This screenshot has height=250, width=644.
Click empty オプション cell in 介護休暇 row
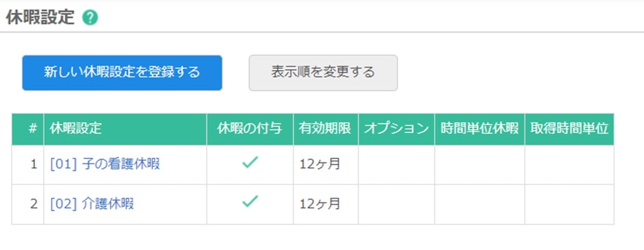click(397, 204)
